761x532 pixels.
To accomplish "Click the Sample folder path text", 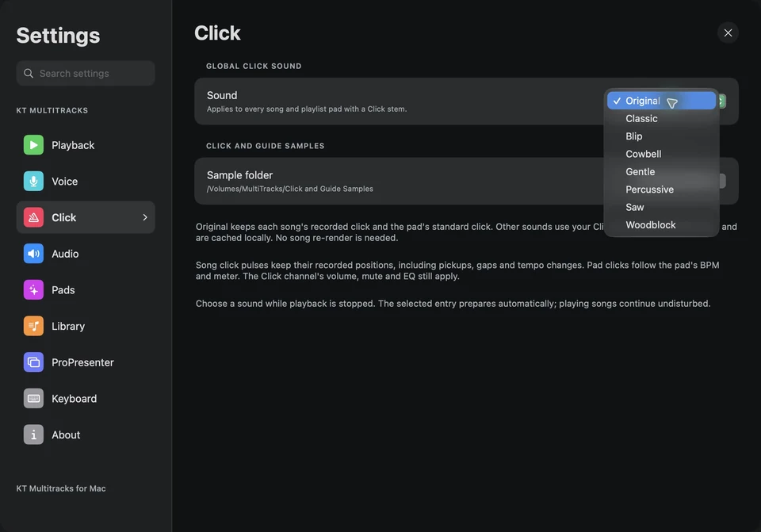I will coord(290,189).
